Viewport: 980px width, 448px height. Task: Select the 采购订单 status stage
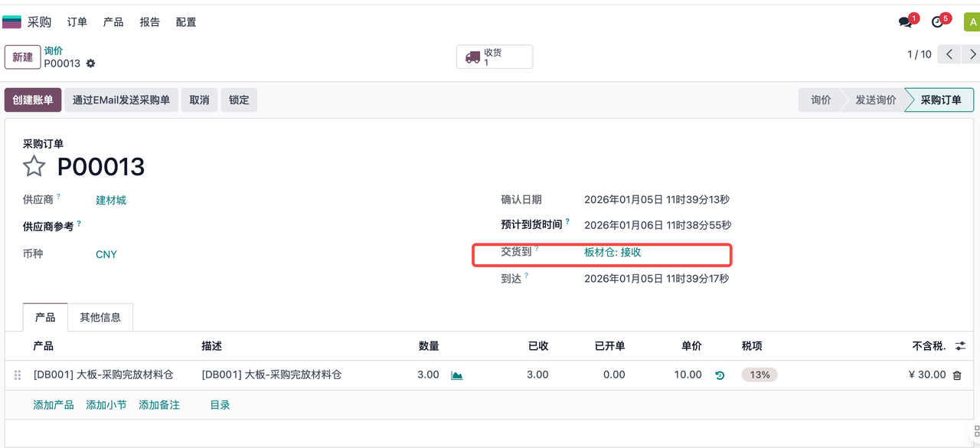tap(941, 100)
